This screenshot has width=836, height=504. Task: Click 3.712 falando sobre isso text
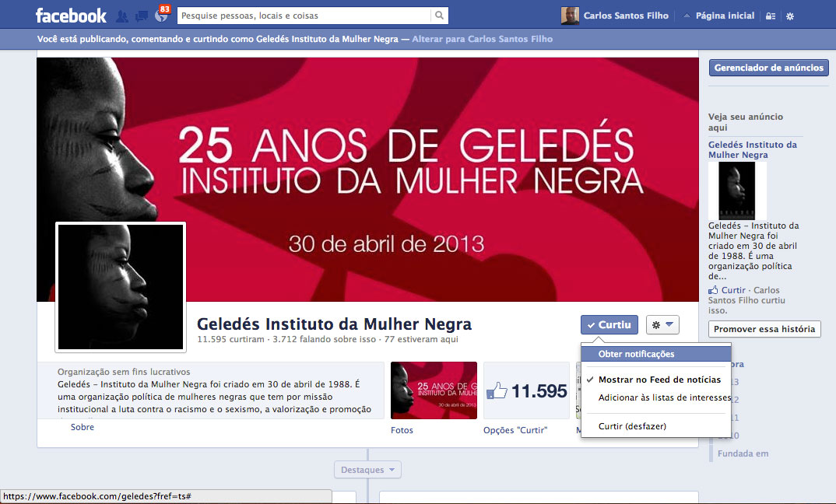[x=324, y=339]
